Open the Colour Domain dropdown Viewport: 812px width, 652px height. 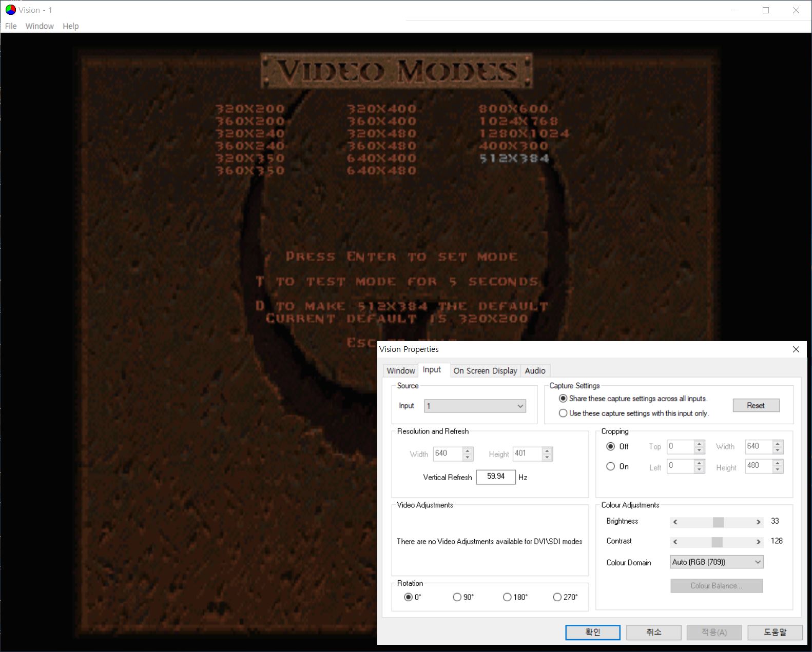[717, 562]
